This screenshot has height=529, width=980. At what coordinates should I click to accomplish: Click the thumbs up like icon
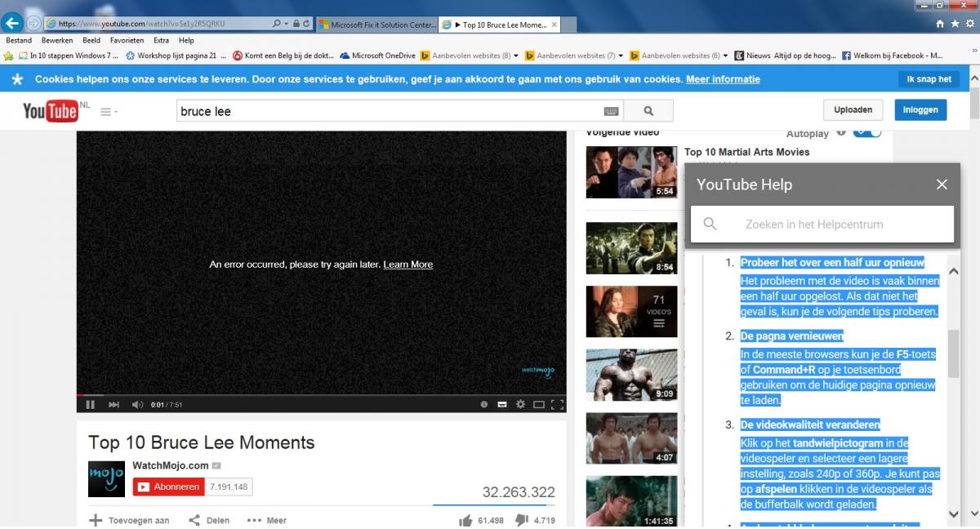(x=465, y=520)
